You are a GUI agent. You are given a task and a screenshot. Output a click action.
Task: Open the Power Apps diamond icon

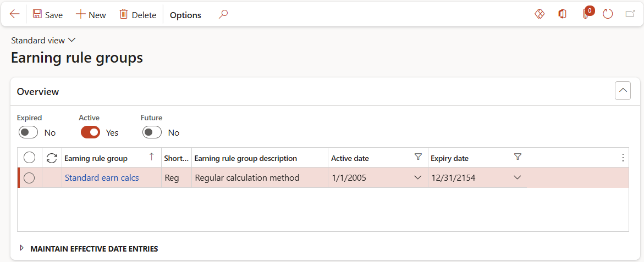pyautogui.click(x=540, y=14)
